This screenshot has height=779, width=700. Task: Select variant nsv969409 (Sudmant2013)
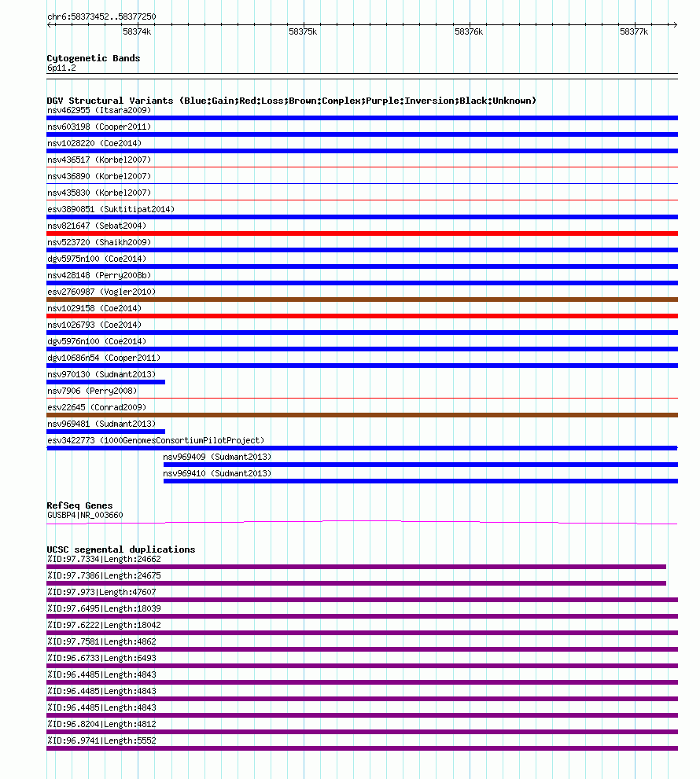[x=217, y=457]
